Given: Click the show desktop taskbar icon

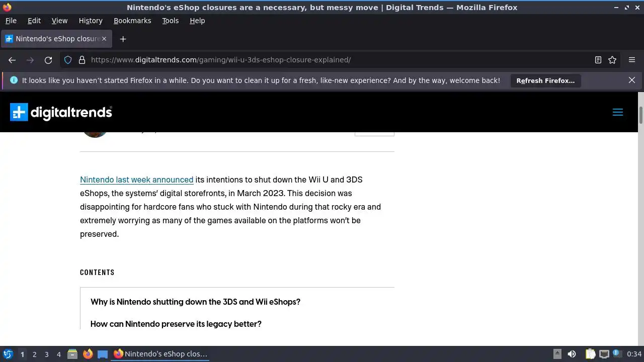Looking at the screenshot, I should (103, 354).
